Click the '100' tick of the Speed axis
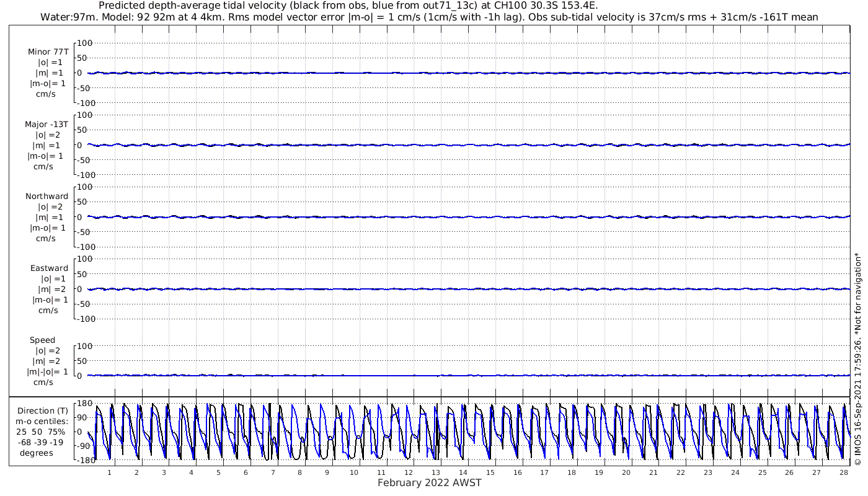The width and height of the screenshot is (868, 496). coord(85,346)
